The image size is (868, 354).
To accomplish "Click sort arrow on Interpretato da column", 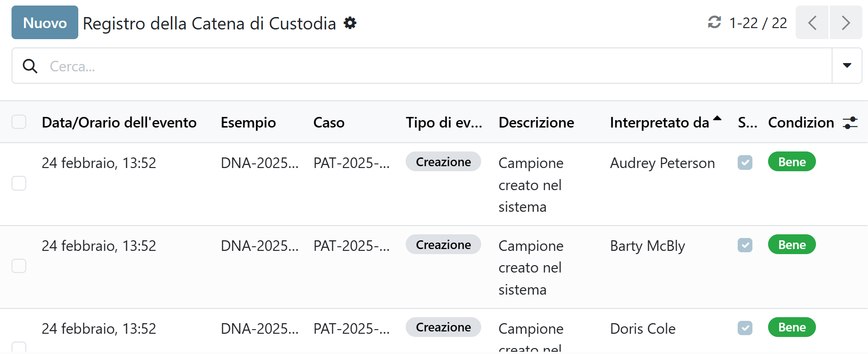I will (x=717, y=119).
